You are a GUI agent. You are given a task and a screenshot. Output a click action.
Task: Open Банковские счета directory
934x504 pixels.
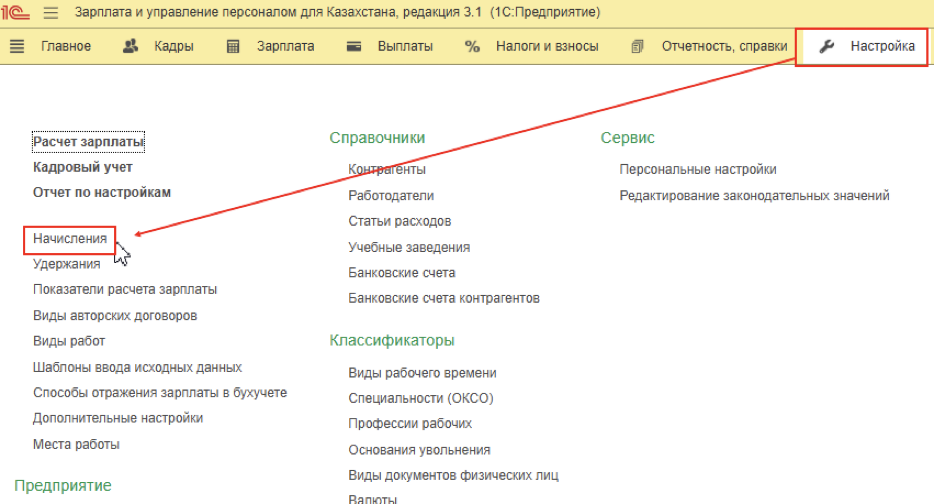pyautogui.click(x=402, y=272)
